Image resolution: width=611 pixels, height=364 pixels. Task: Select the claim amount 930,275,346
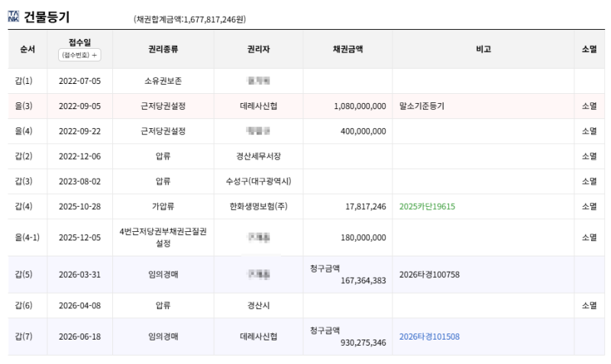[364, 343]
